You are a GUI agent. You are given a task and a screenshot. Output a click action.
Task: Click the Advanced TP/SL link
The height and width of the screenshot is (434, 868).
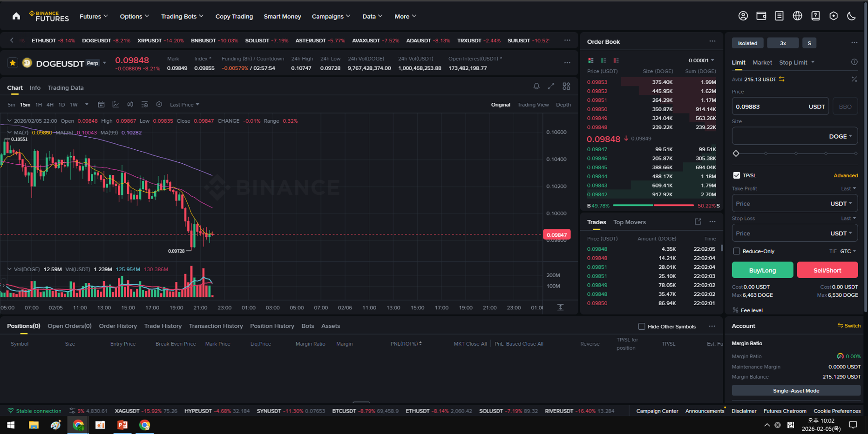click(x=845, y=175)
